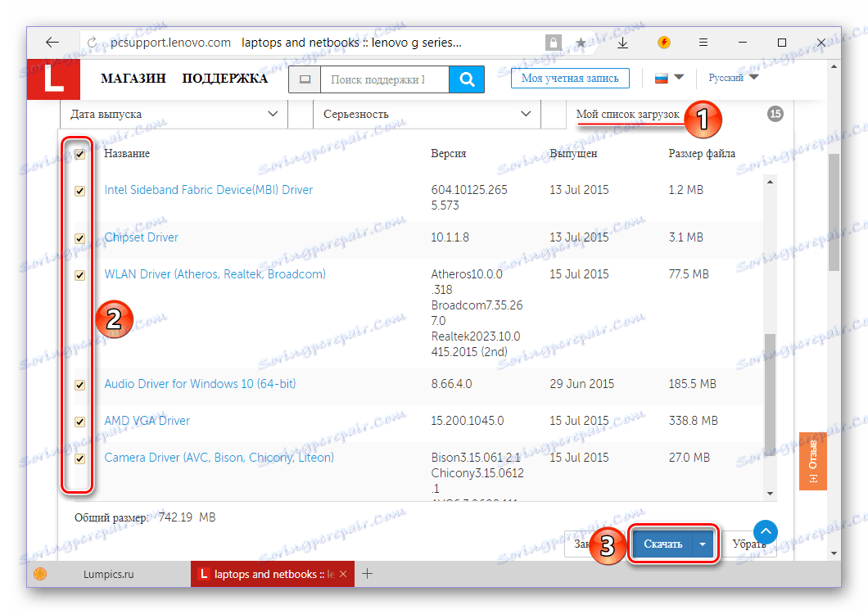Screen dimensions: 868x614
Task: Toggle the Turbo mode lightning icon
Action: pos(664,42)
